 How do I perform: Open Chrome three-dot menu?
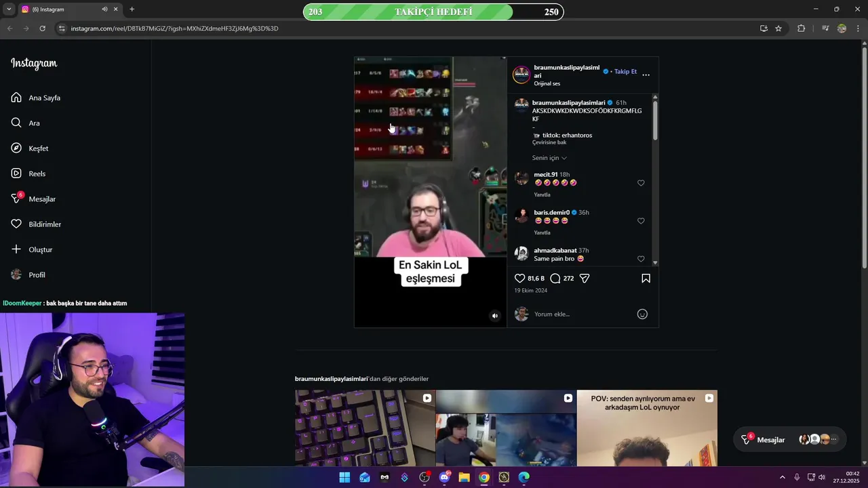coord(858,28)
